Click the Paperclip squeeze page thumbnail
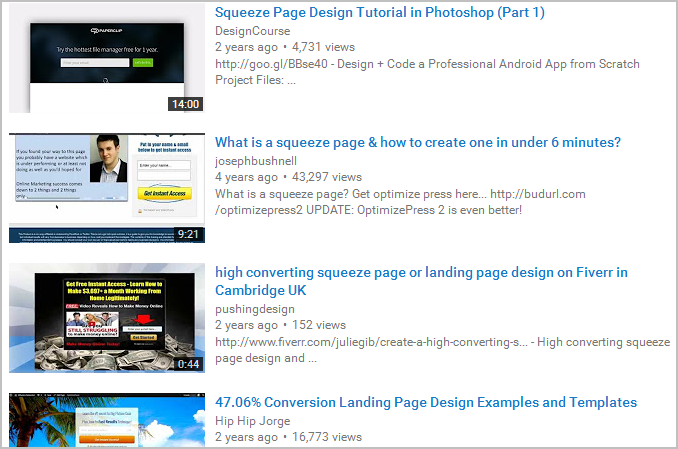Screen dimensions: 678x449 click(x=107, y=58)
